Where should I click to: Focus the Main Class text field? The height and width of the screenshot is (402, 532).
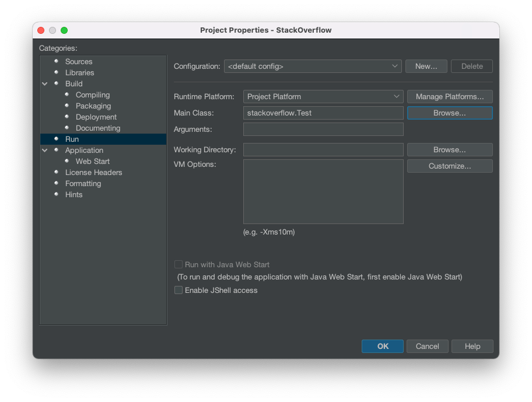[323, 113]
